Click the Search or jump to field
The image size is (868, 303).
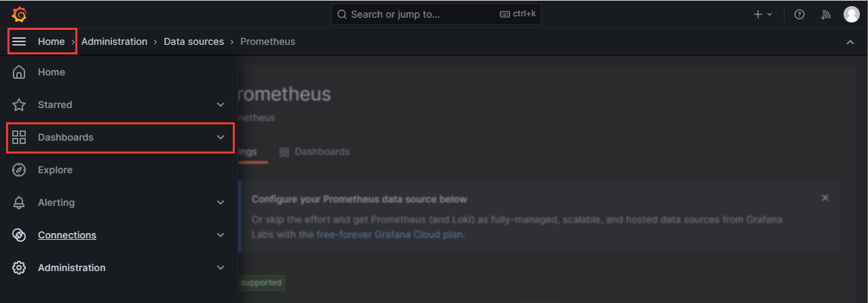[436, 14]
